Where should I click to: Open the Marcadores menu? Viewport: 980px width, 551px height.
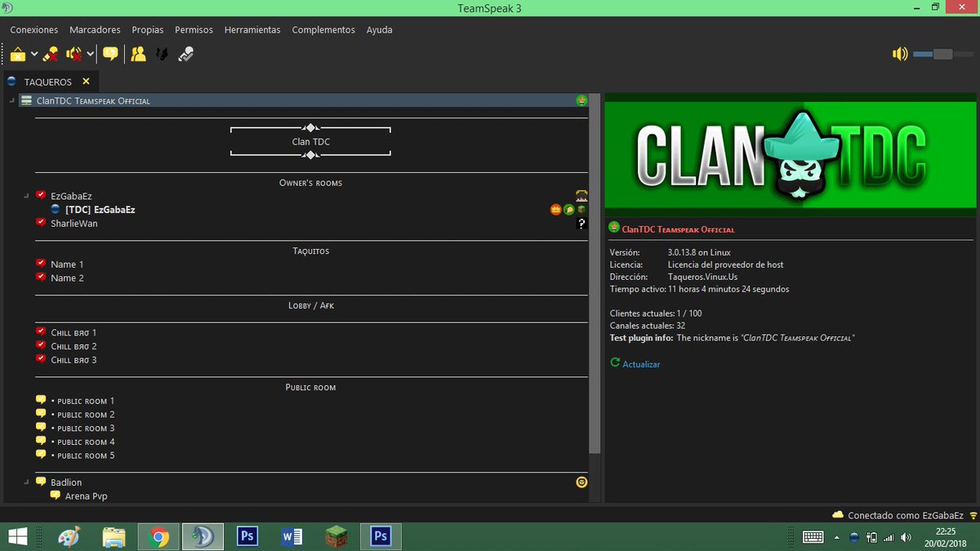click(x=95, y=29)
